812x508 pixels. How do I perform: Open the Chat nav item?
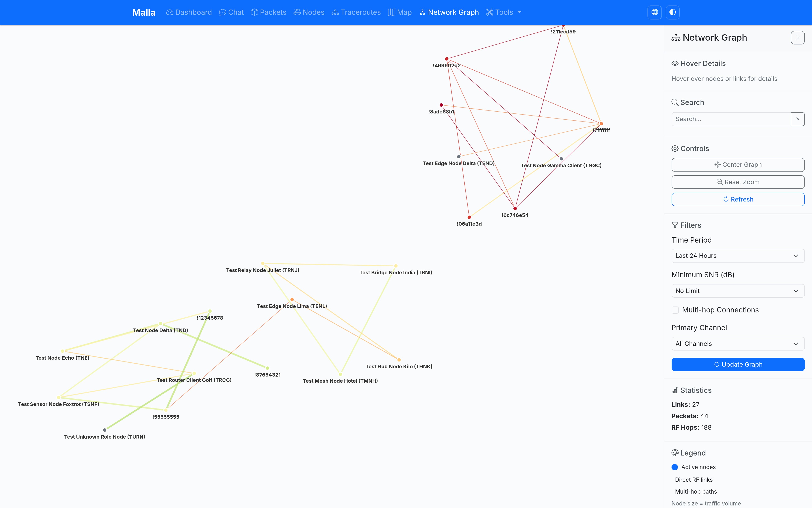[x=231, y=12]
